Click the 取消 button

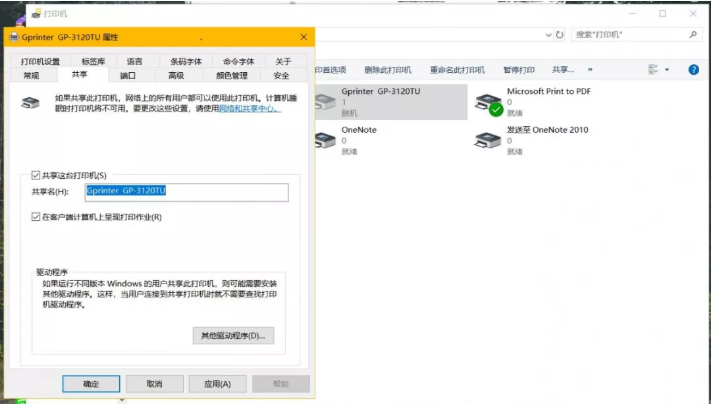tap(154, 384)
